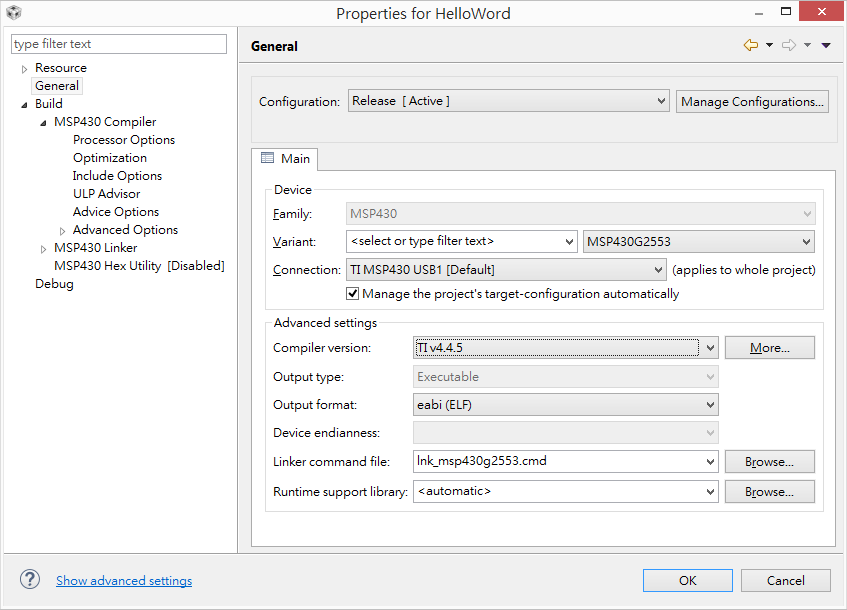Expand the MSP430 Linker tree node
Screen dimensions: 847x610
(x=43, y=249)
